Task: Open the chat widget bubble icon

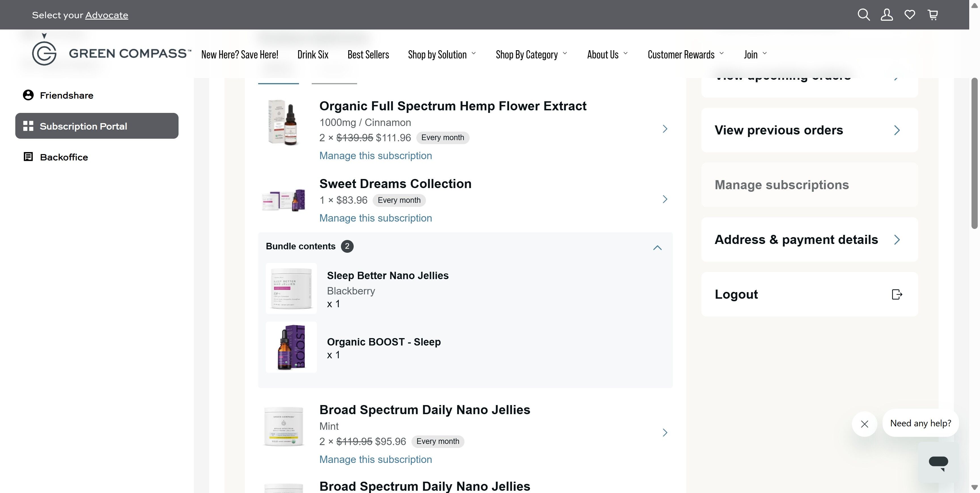Action: [x=938, y=463]
